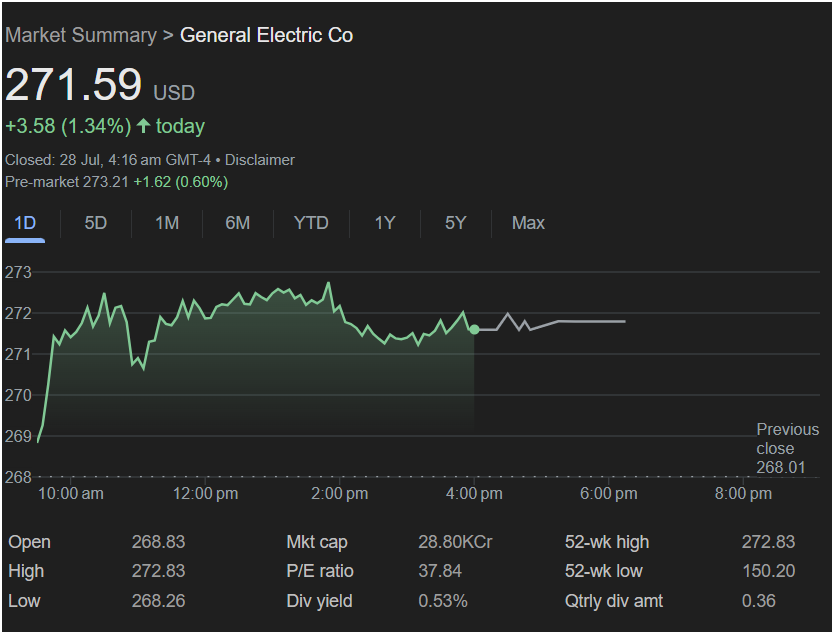The image size is (834, 634).
Task: Click the Mkt cap value 28.80KCr
Action: [455, 542]
